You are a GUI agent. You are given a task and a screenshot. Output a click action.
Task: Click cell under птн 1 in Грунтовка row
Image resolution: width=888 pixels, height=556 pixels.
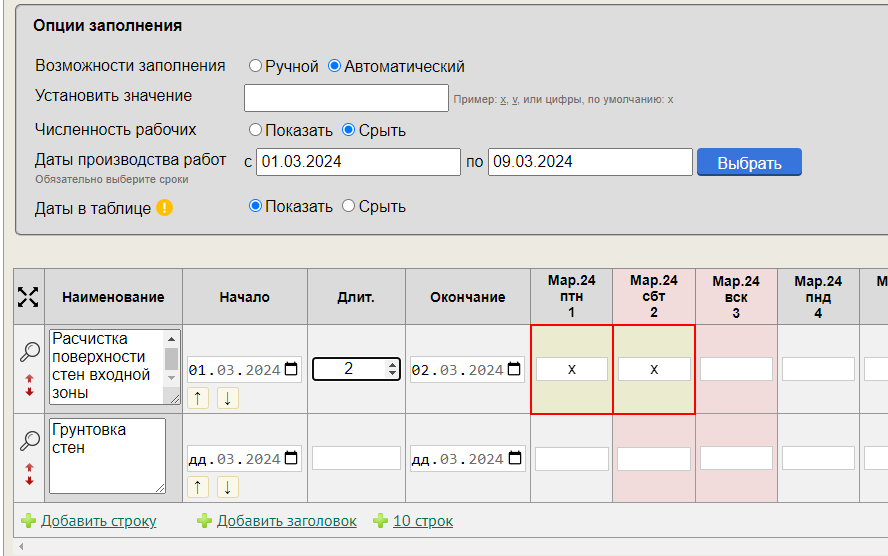coord(572,459)
